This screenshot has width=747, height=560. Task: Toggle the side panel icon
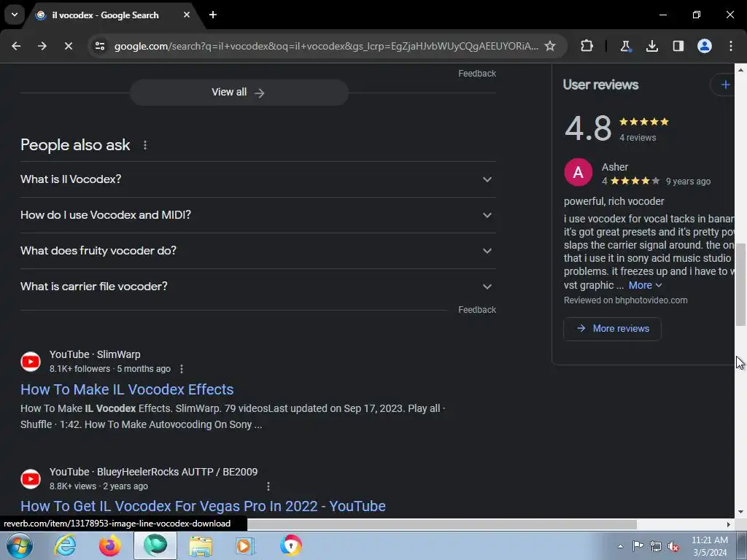click(x=678, y=46)
